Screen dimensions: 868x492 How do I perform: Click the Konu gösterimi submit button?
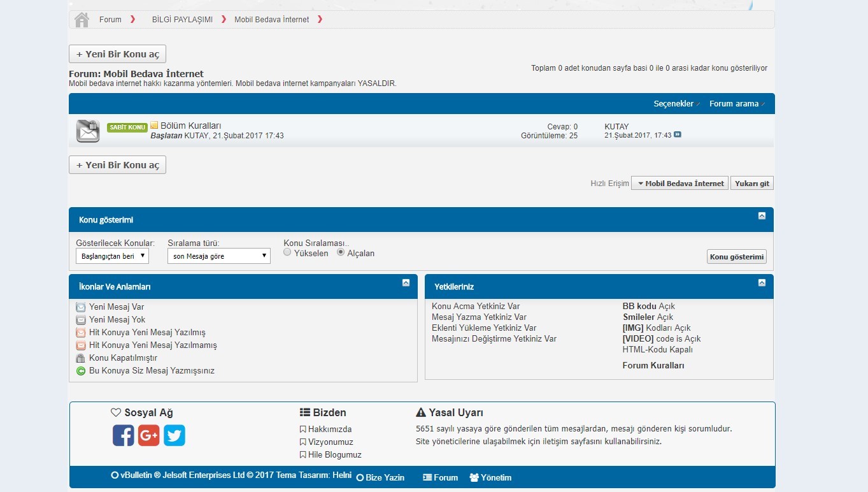[x=737, y=257]
